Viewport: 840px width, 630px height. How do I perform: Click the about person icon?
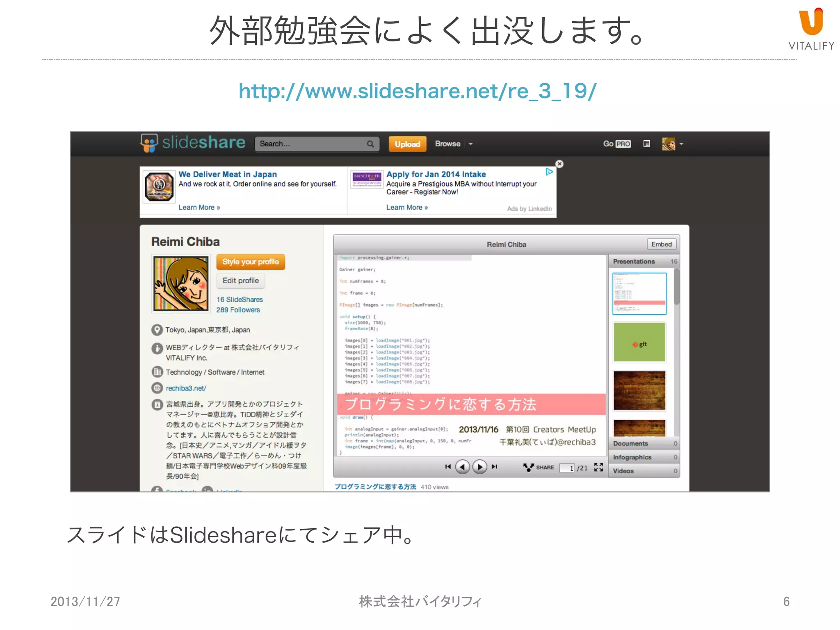click(x=157, y=405)
